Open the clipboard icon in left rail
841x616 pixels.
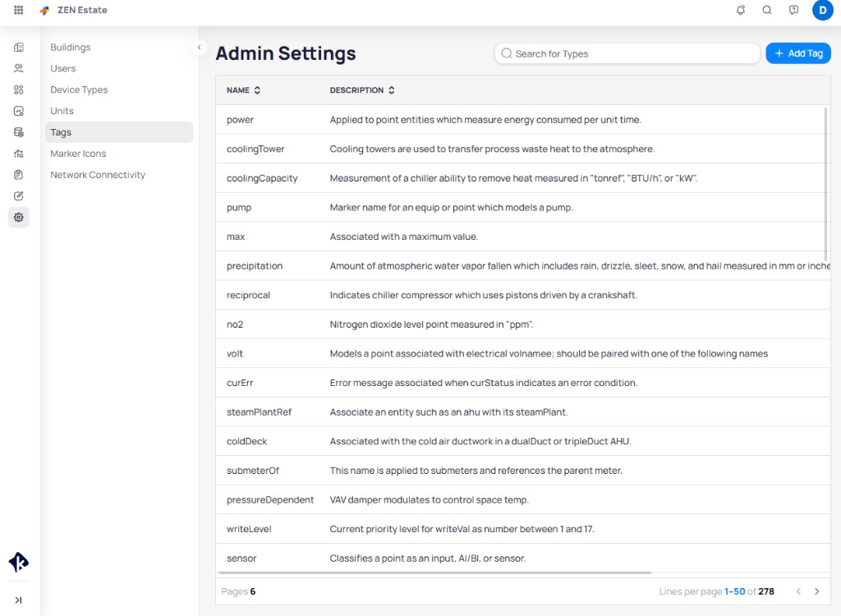click(x=19, y=175)
